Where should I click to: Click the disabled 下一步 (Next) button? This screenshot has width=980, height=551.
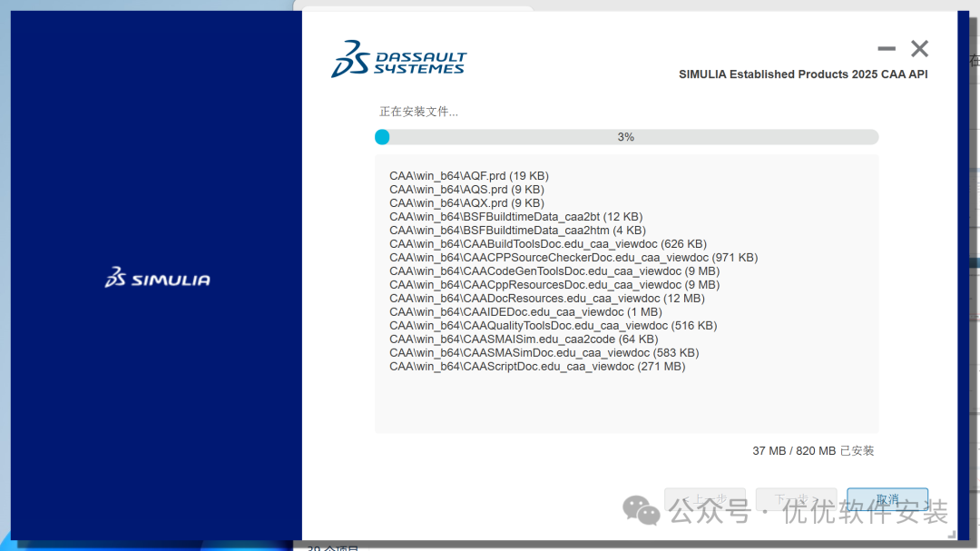click(x=795, y=500)
